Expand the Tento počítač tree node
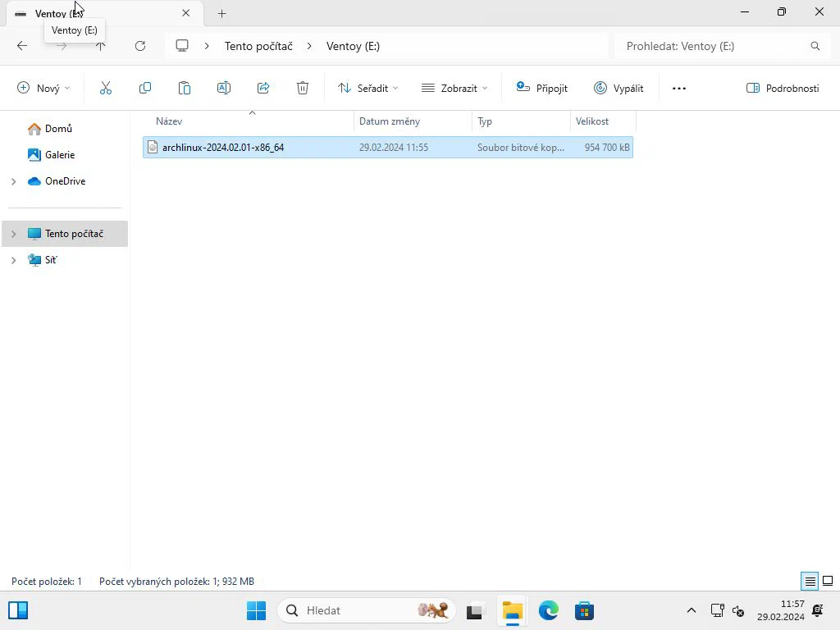This screenshot has width=840, height=630. point(14,234)
